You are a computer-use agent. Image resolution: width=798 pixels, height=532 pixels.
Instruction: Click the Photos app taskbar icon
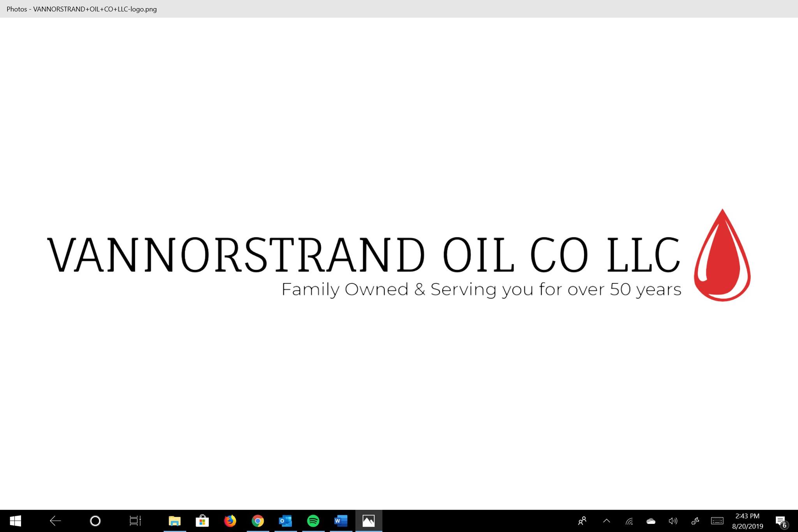pyautogui.click(x=369, y=521)
